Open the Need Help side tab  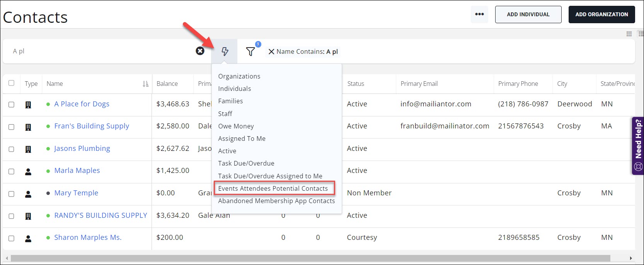(x=638, y=146)
